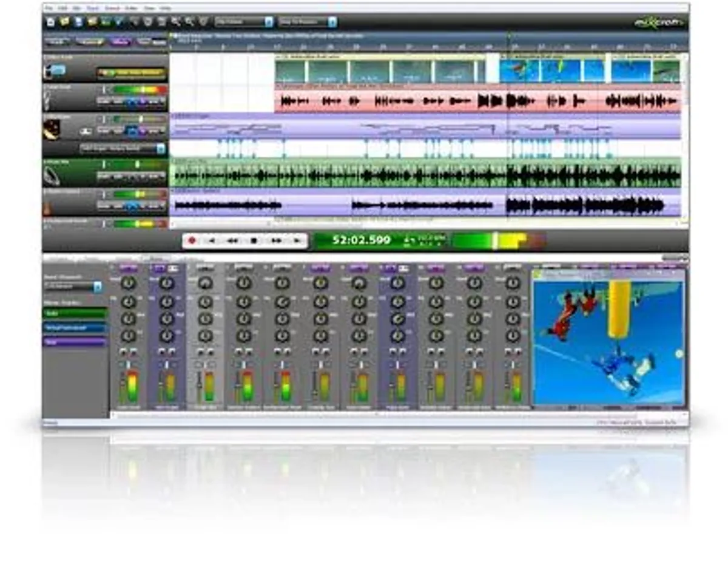Screen dimensions: 728x561
Task: Toggle the purple FX button on the organ track
Action: pyautogui.click(x=143, y=131)
